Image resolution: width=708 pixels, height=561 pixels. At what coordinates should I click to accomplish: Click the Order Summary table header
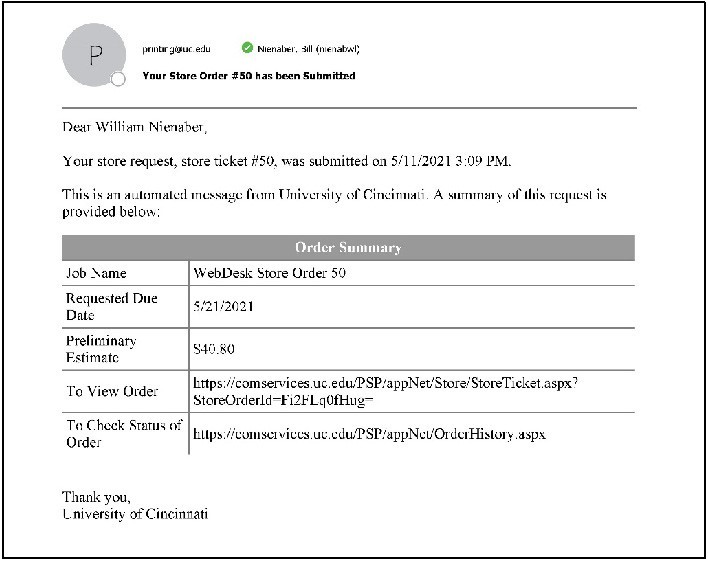tap(348, 247)
